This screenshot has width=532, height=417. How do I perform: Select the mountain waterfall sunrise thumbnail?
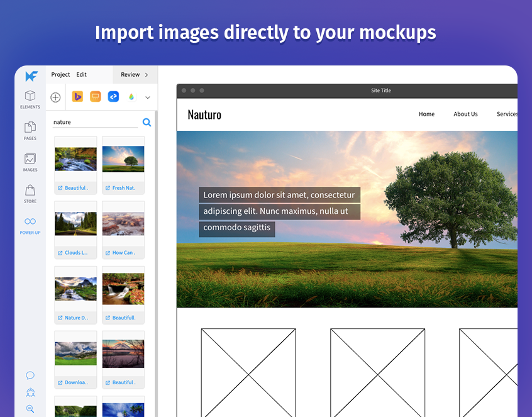tap(75, 289)
